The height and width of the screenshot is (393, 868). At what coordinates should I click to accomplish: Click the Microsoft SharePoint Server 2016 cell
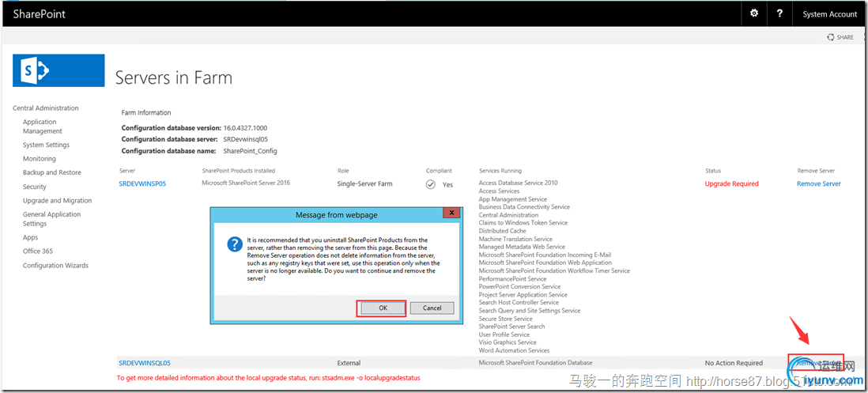pyautogui.click(x=246, y=183)
